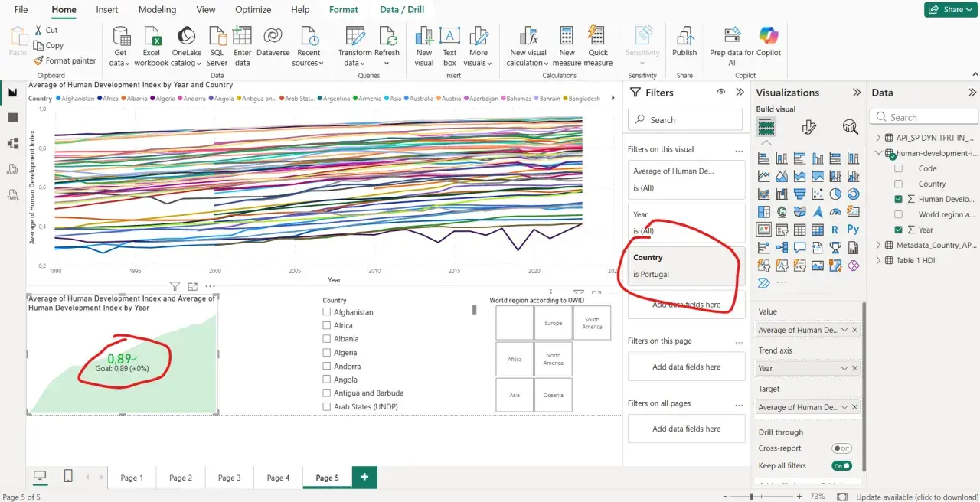Insert a Text box
The height and width of the screenshot is (502, 980).
pyautogui.click(x=449, y=45)
